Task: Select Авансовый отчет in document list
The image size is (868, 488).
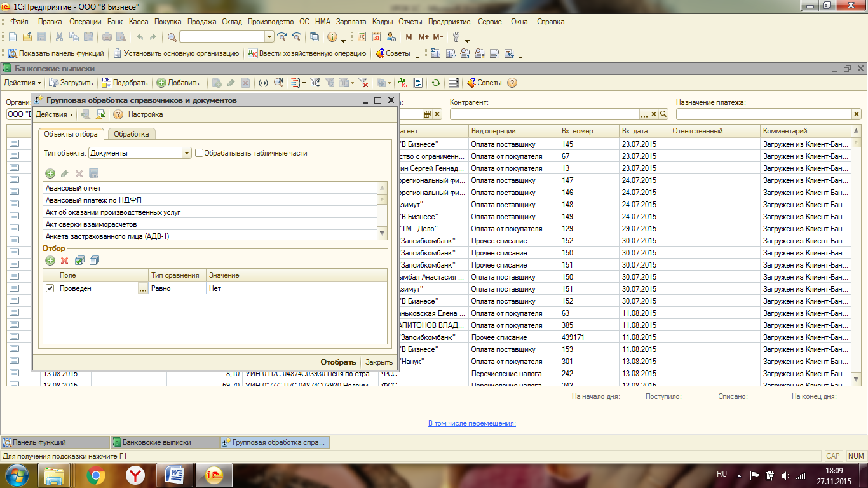Action: coord(210,188)
